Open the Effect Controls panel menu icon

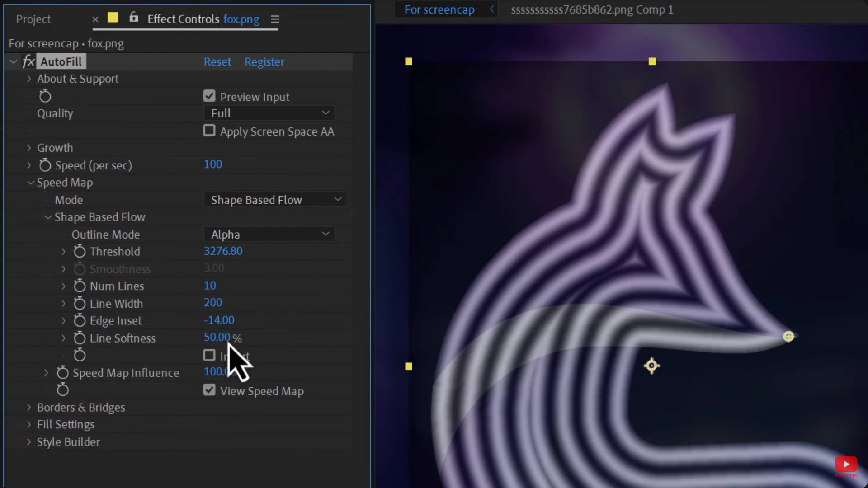[x=274, y=19]
